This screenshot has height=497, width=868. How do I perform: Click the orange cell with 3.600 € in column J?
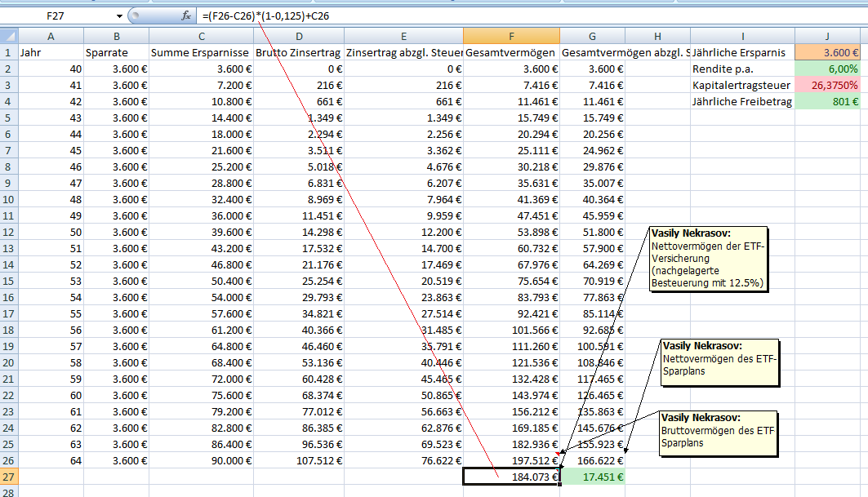(826, 52)
